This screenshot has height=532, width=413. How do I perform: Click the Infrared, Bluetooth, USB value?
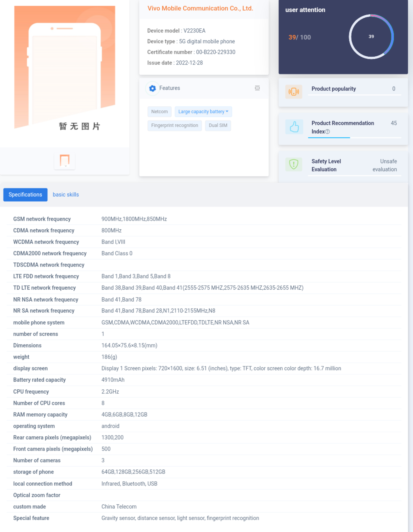pos(129,484)
